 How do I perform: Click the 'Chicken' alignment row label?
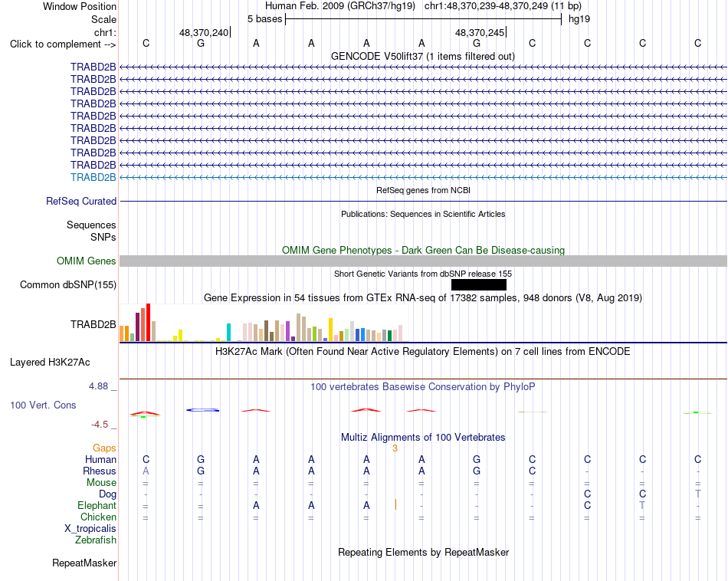pyautogui.click(x=98, y=517)
